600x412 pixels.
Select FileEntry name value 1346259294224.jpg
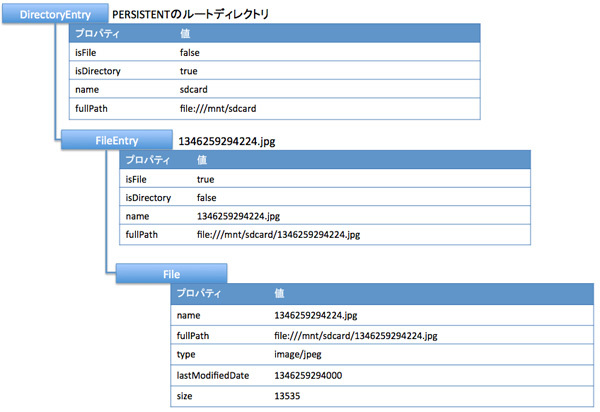[x=238, y=216]
